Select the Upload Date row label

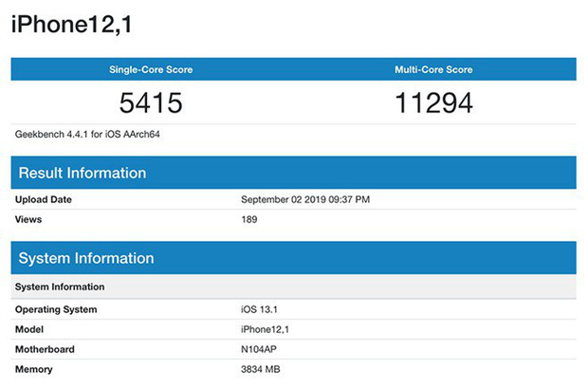[x=44, y=199]
